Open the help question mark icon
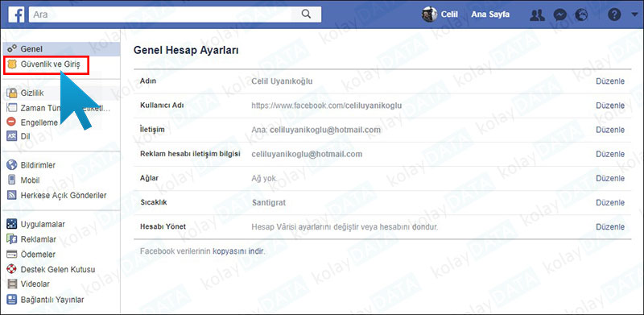Screen dimensions: 644x315 (x=614, y=15)
